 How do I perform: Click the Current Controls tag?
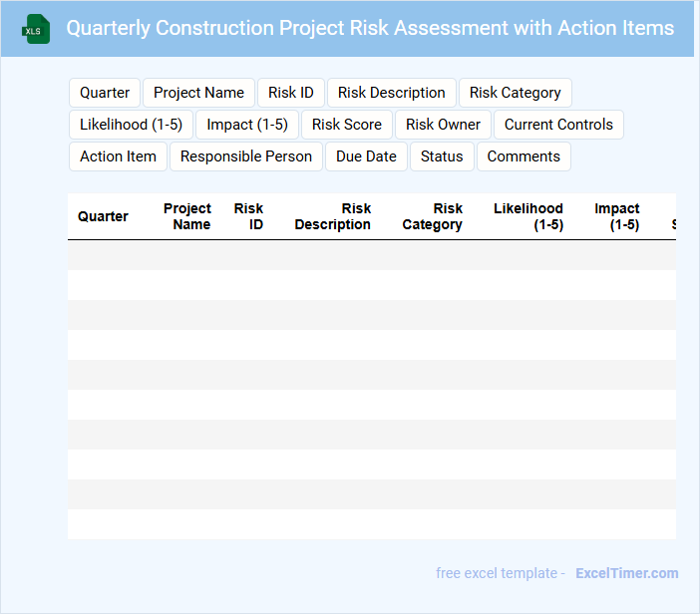(558, 125)
